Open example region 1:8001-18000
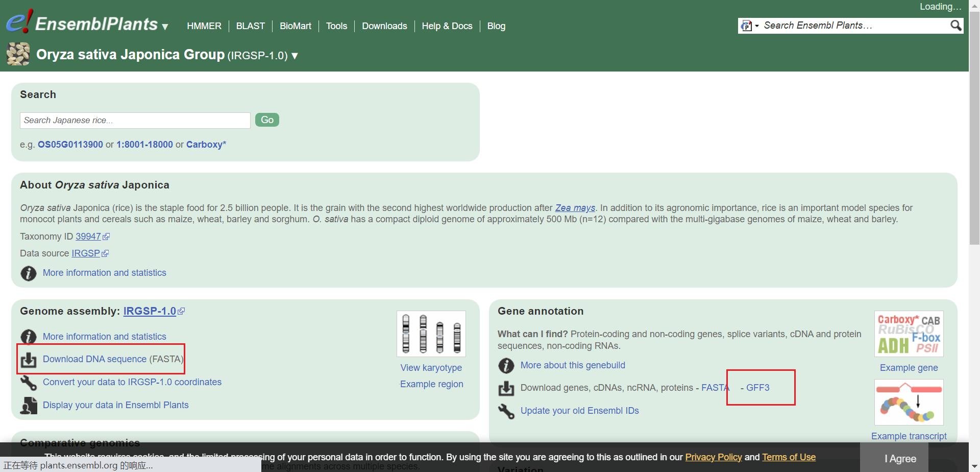980x472 pixels. coord(144,145)
